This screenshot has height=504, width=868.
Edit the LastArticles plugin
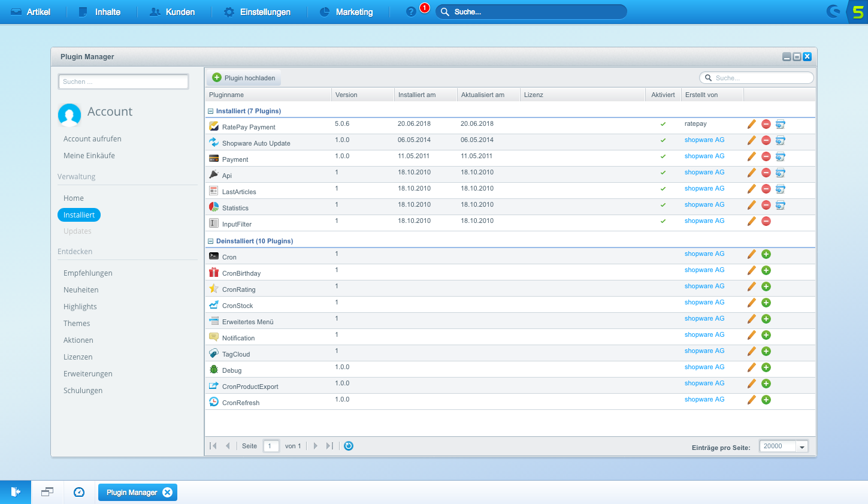(751, 189)
